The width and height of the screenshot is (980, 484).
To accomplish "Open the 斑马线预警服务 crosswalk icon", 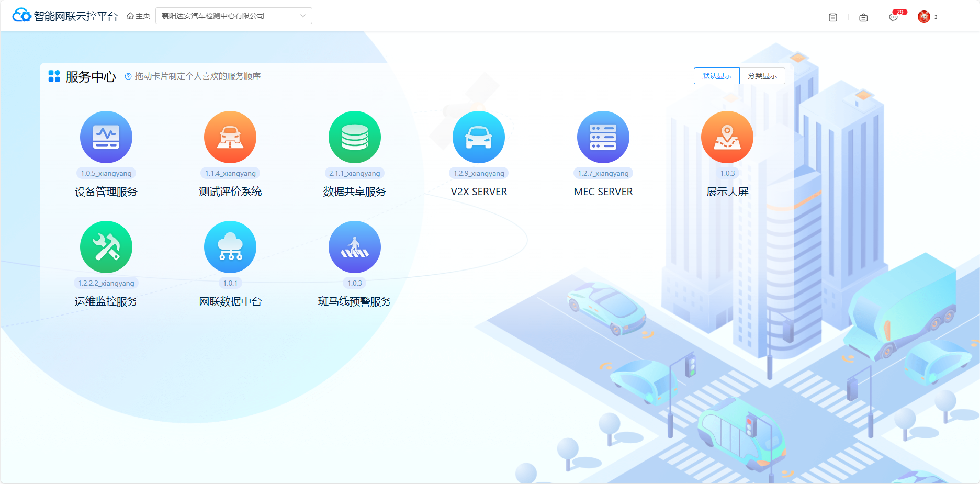I will tap(354, 247).
